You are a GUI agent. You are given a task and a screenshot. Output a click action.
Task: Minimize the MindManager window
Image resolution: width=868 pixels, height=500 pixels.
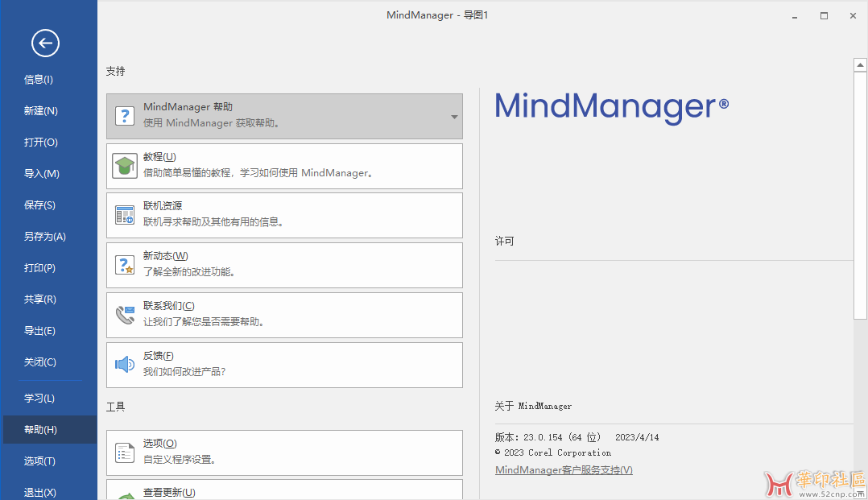tap(795, 16)
